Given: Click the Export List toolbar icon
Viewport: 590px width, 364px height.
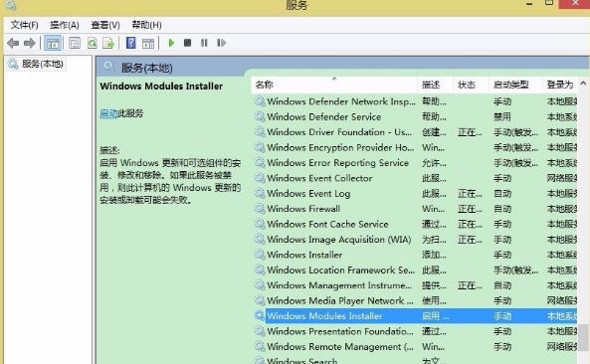Looking at the screenshot, I should [x=108, y=43].
